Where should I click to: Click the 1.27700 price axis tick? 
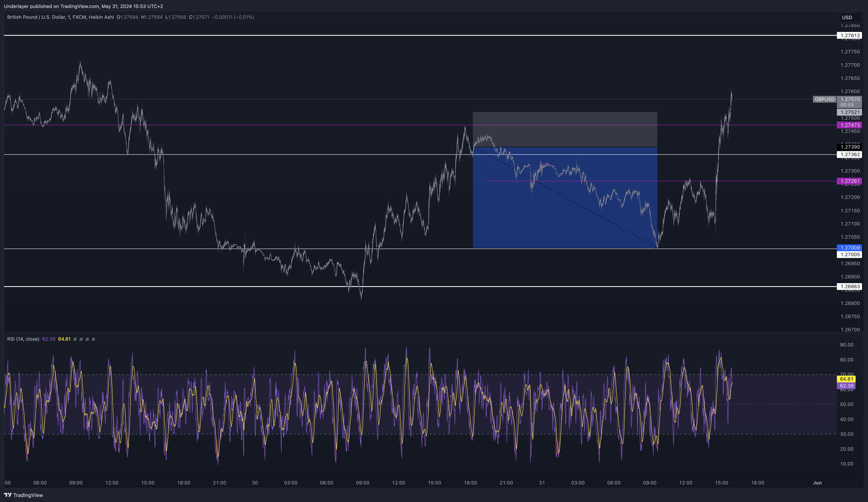[850, 65]
